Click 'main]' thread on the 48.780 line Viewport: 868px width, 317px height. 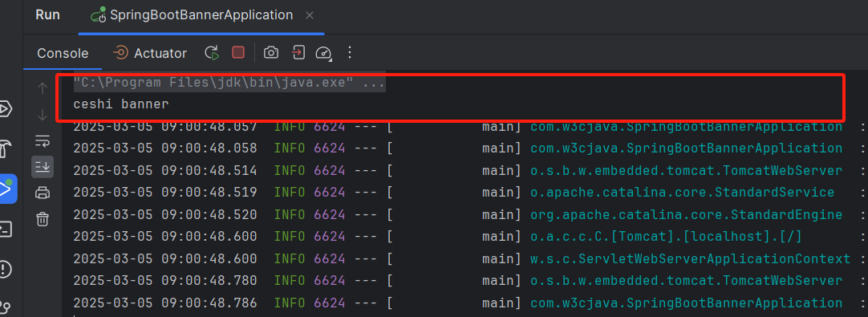[502, 281]
